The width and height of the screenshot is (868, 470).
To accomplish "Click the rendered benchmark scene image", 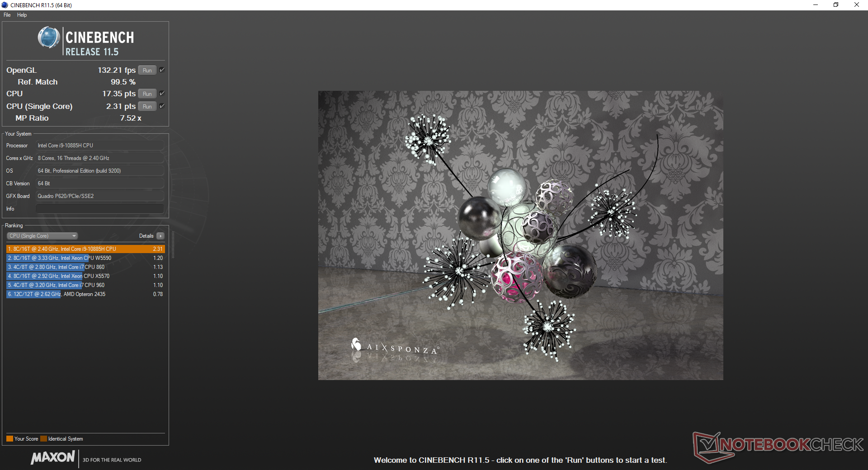I will [521, 235].
